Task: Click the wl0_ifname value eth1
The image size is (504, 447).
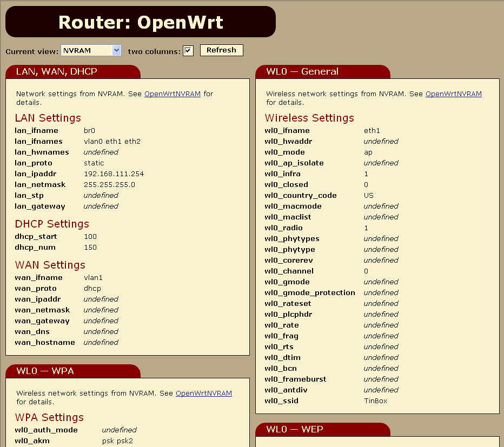Action: 372,131
